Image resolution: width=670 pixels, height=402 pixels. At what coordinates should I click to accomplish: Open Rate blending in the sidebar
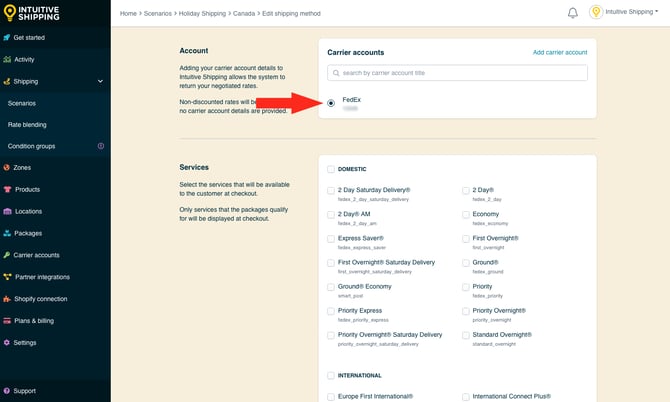click(x=27, y=125)
